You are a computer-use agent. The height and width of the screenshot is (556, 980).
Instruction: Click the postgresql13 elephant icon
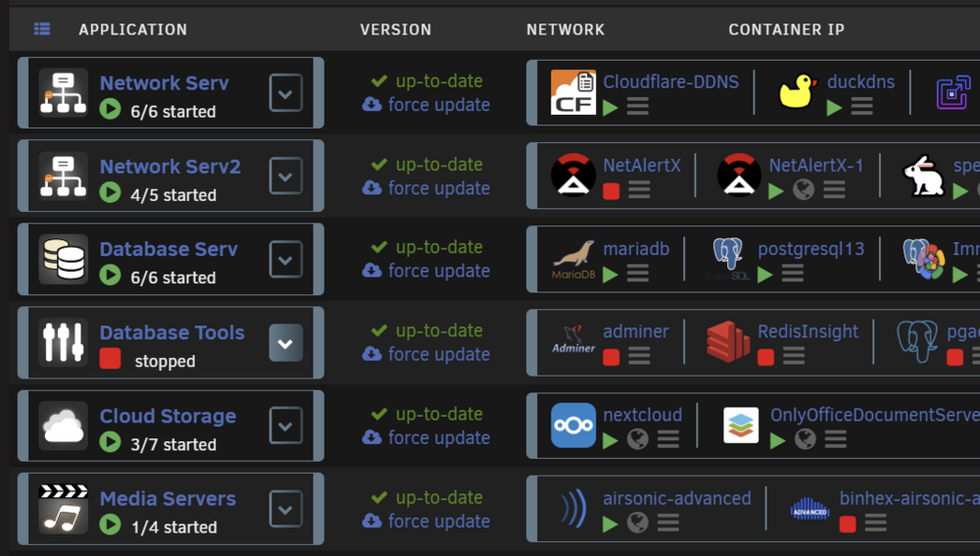728,259
